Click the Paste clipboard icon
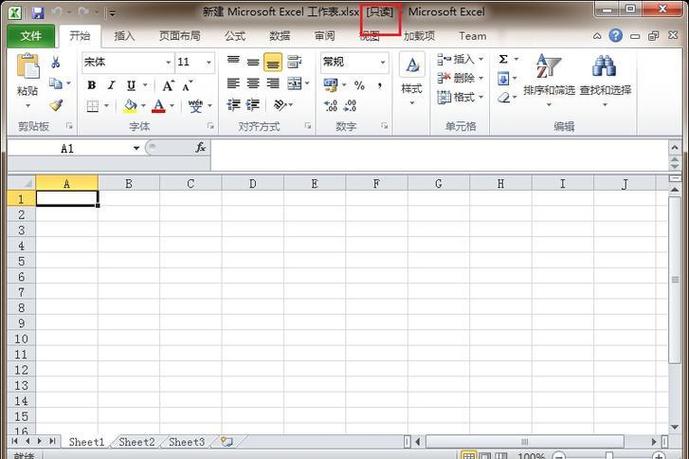Viewport: 689px width, 459px height. (28, 67)
